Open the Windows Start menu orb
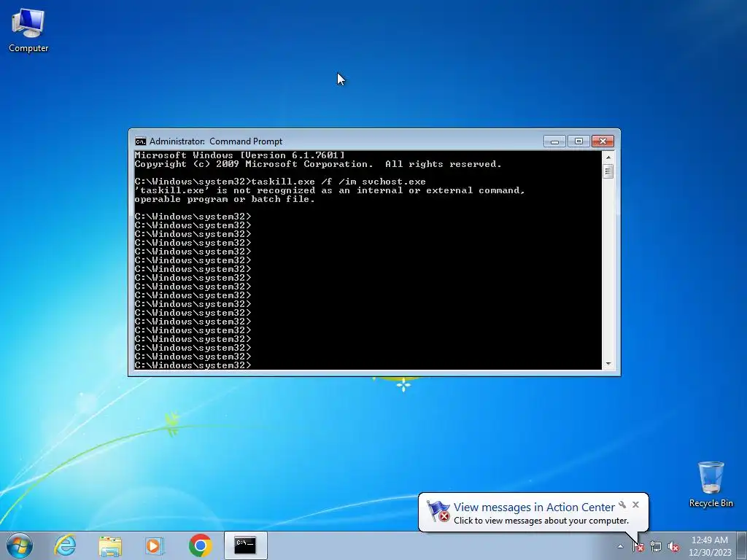 20,545
